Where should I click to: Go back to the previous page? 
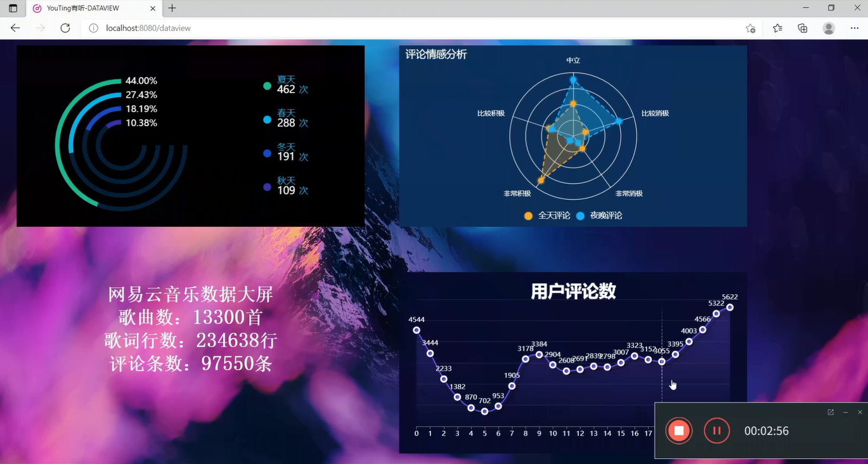(x=15, y=28)
